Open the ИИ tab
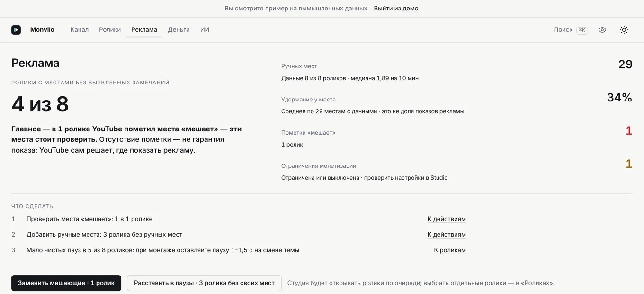Image resolution: width=644 pixels, height=294 pixels. (x=205, y=30)
